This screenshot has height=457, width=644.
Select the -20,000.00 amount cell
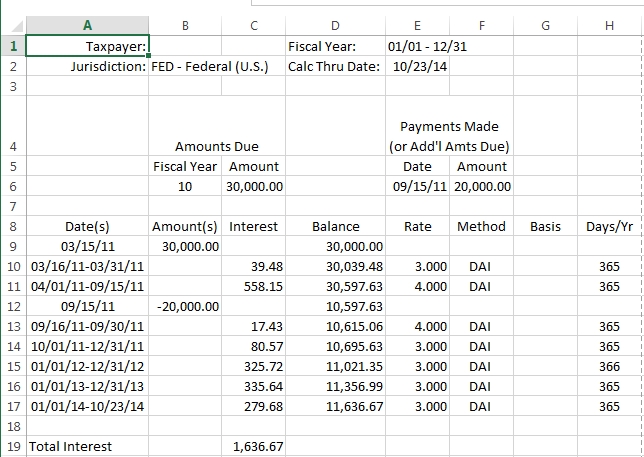(185, 306)
